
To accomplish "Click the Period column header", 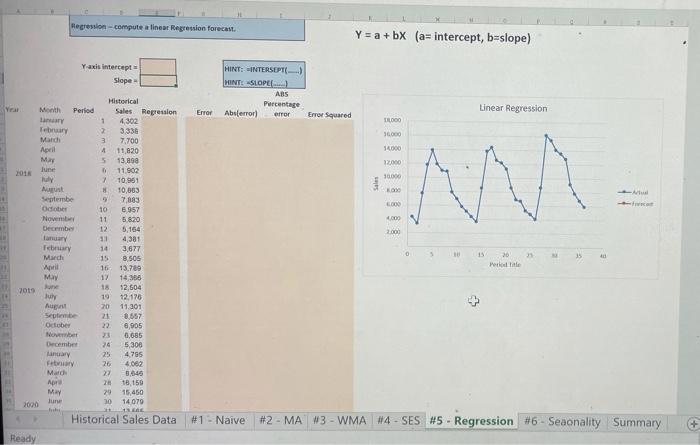I will 83,110.
